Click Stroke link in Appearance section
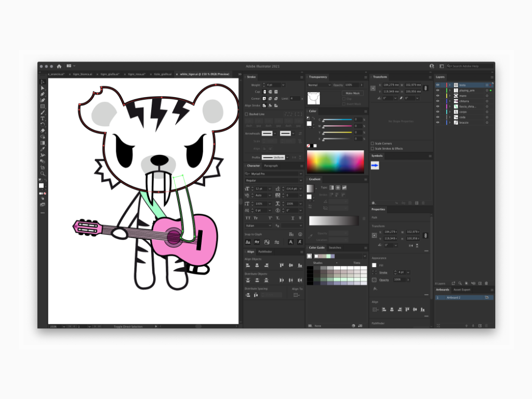Image resolution: width=532 pixels, height=399 pixels. pos(383,272)
